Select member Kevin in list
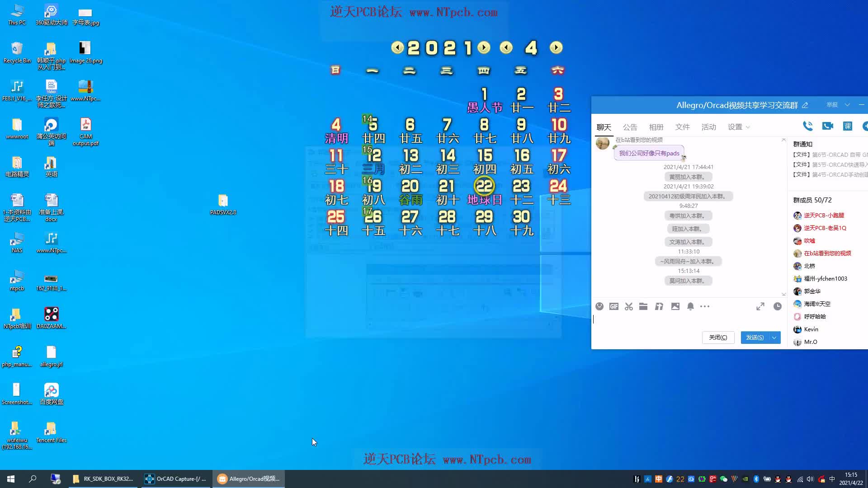Image resolution: width=868 pixels, height=488 pixels. click(x=811, y=329)
